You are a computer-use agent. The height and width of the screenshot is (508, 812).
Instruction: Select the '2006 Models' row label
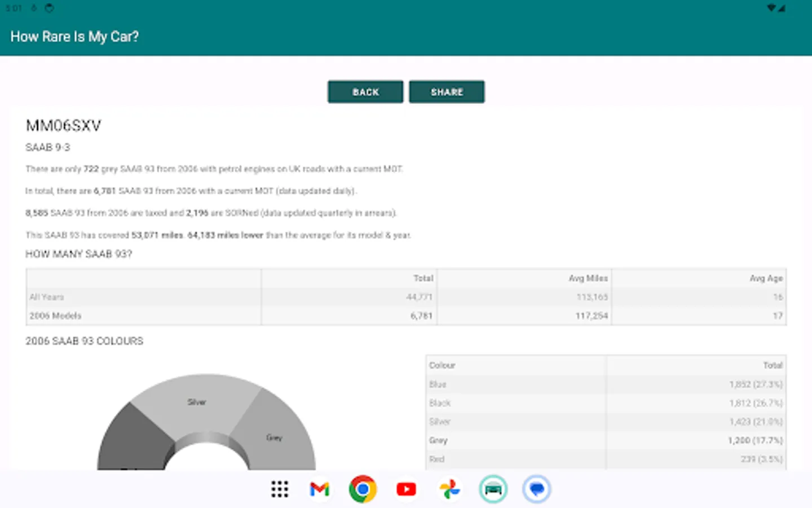tap(55, 316)
